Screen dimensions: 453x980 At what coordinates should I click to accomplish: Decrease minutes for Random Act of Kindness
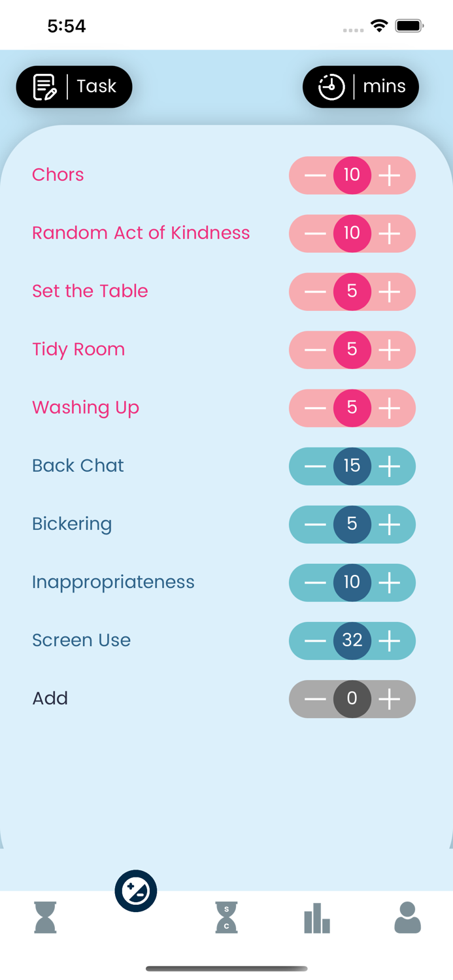click(315, 233)
